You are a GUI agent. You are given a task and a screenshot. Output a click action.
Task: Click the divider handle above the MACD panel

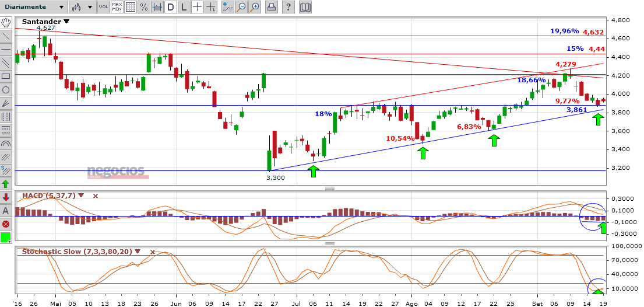[x=329, y=188]
